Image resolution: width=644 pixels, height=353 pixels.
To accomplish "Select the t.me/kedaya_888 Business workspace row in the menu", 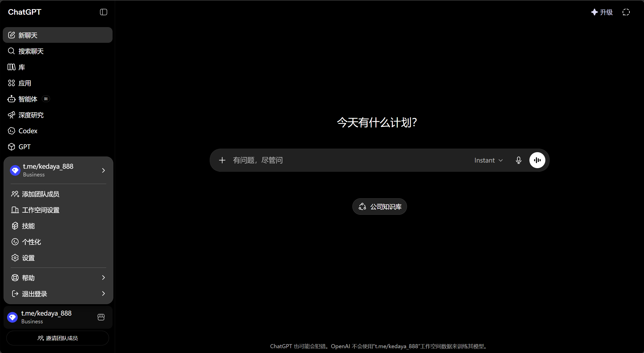I will (58, 170).
